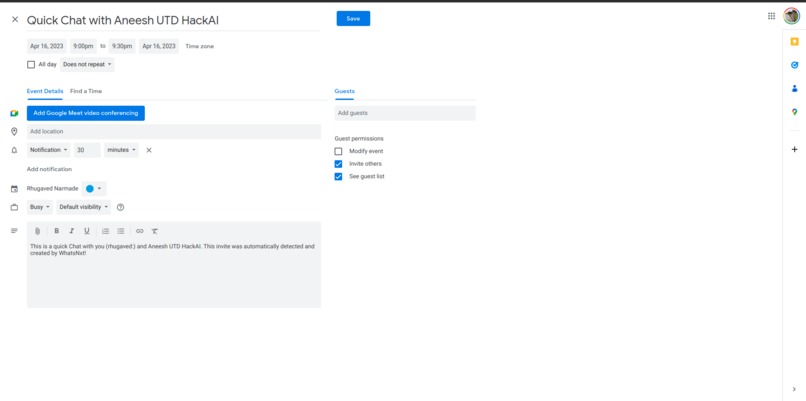Open the Time zone settings
806x401 pixels.
click(199, 46)
